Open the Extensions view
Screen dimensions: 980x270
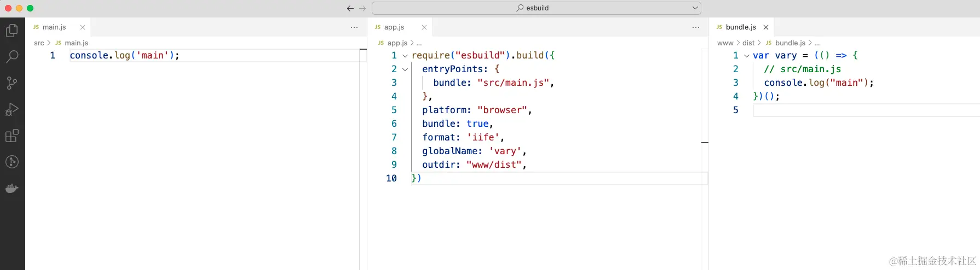coord(12,136)
